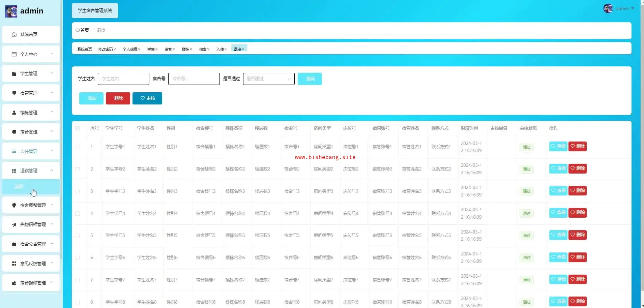Open the admin user dropdown arrow at top right
644x308 pixels.
coord(633,8)
